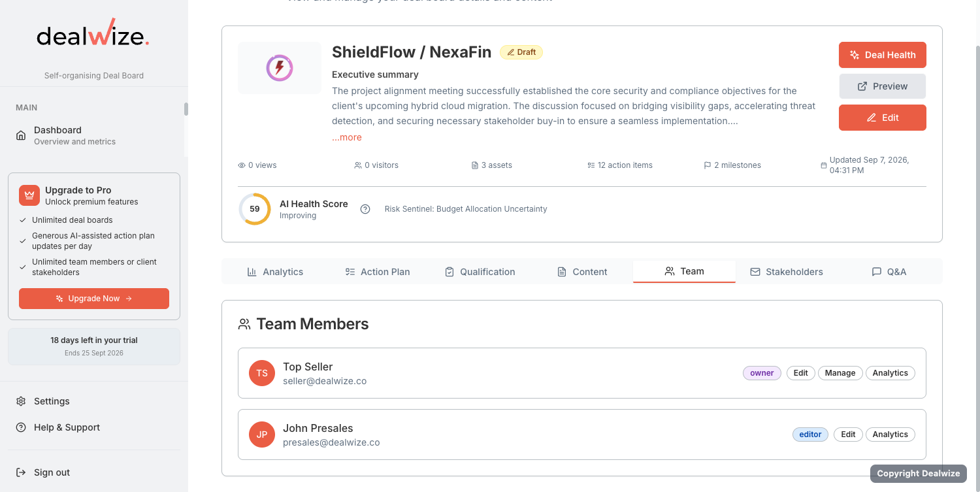Click the document icon beside 3 assets
The height and width of the screenshot is (492, 980).
(x=475, y=165)
